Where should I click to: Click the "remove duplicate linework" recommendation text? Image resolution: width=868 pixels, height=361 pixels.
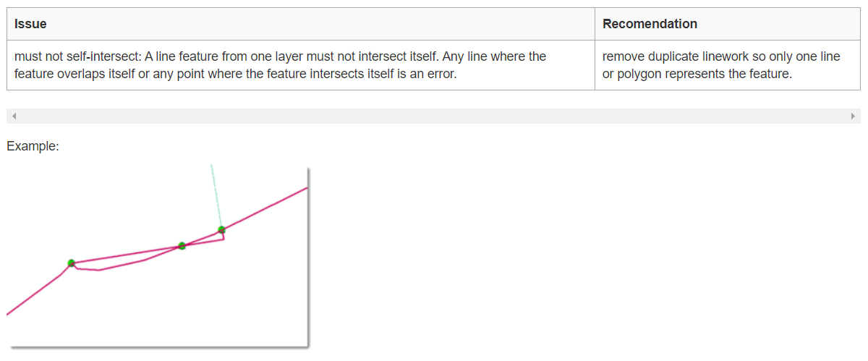(673, 56)
